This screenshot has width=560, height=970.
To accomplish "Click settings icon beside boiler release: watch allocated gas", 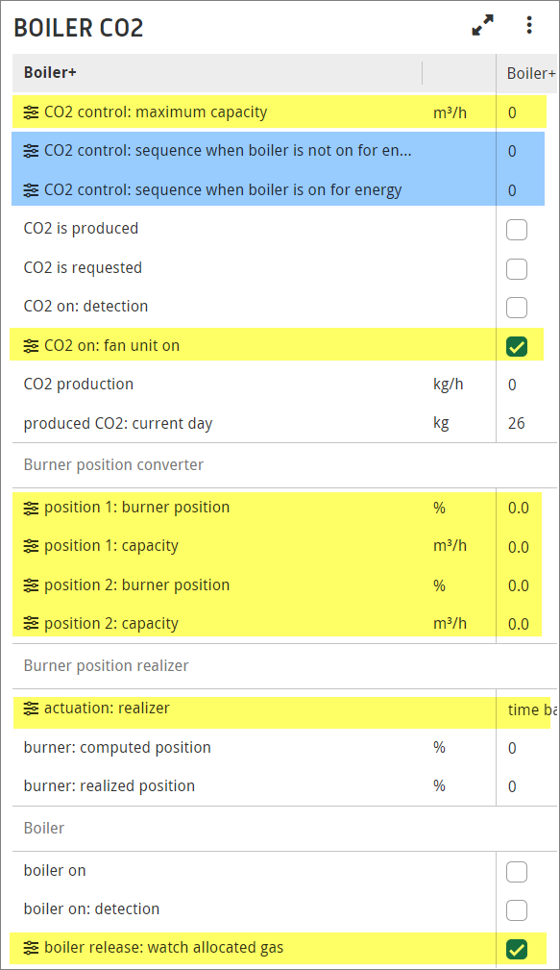I will 31,948.
